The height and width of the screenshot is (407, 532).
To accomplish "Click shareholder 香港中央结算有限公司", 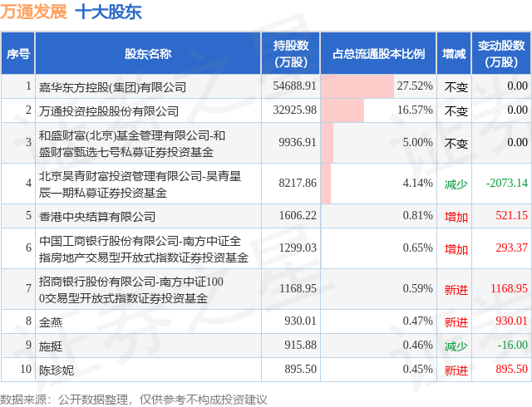I will point(97,217).
